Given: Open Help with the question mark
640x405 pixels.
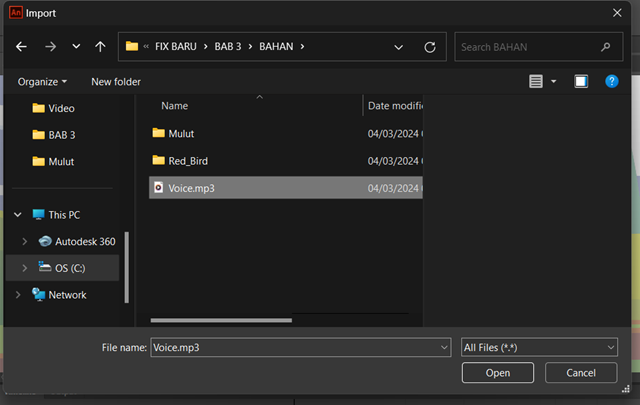Looking at the screenshot, I should tap(611, 82).
